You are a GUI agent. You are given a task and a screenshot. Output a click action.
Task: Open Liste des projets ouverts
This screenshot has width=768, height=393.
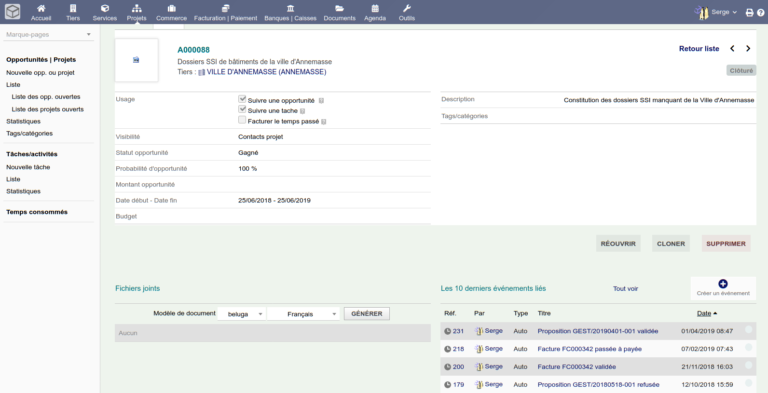(x=48, y=109)
